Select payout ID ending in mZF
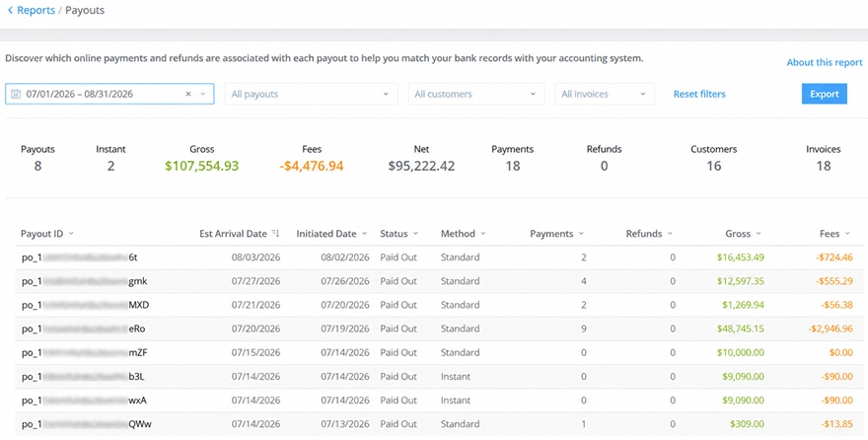The image size is (868, 440). (x=84, y=352)
